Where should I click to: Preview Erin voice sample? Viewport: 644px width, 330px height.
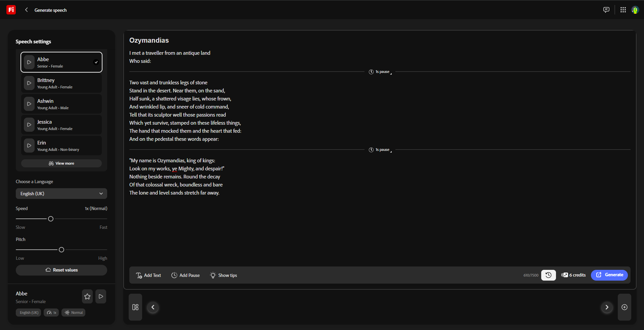[29, 146]
